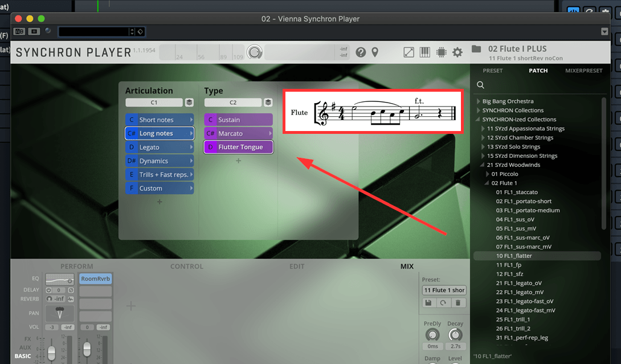Expand 15 SYzd Dimension Strings

tap(483, 156)
